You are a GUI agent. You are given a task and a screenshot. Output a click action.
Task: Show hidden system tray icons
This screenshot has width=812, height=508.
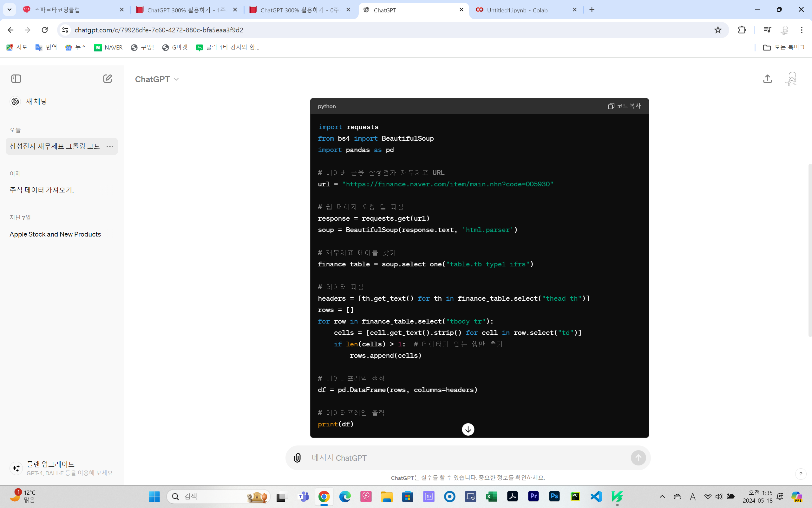click(x=662, y=496)
